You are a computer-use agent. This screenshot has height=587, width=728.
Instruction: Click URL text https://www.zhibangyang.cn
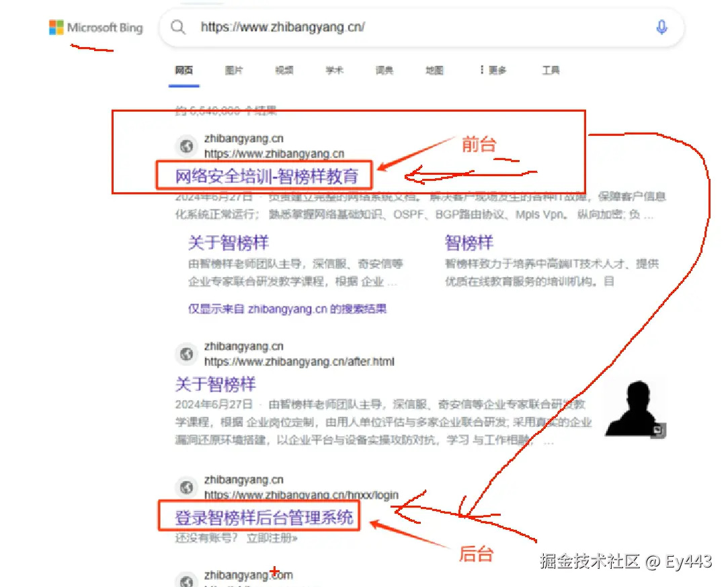point(274,153)
